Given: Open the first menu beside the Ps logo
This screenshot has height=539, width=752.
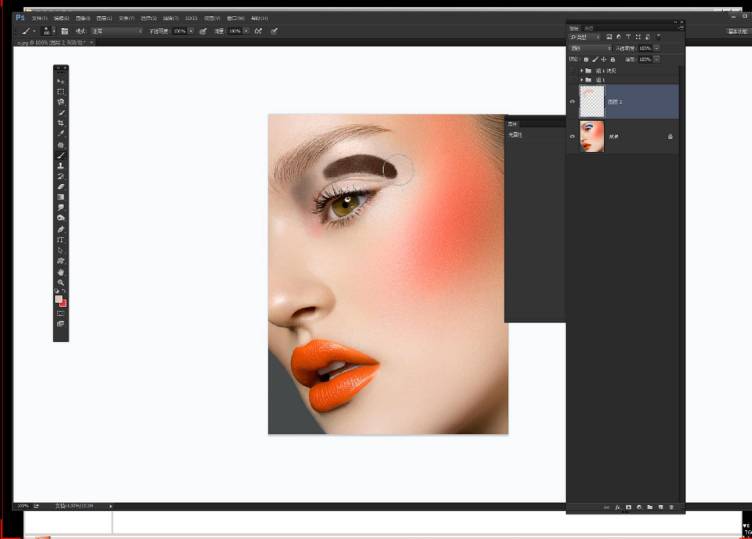Looking at the screenshot, I should pos(38,18).
